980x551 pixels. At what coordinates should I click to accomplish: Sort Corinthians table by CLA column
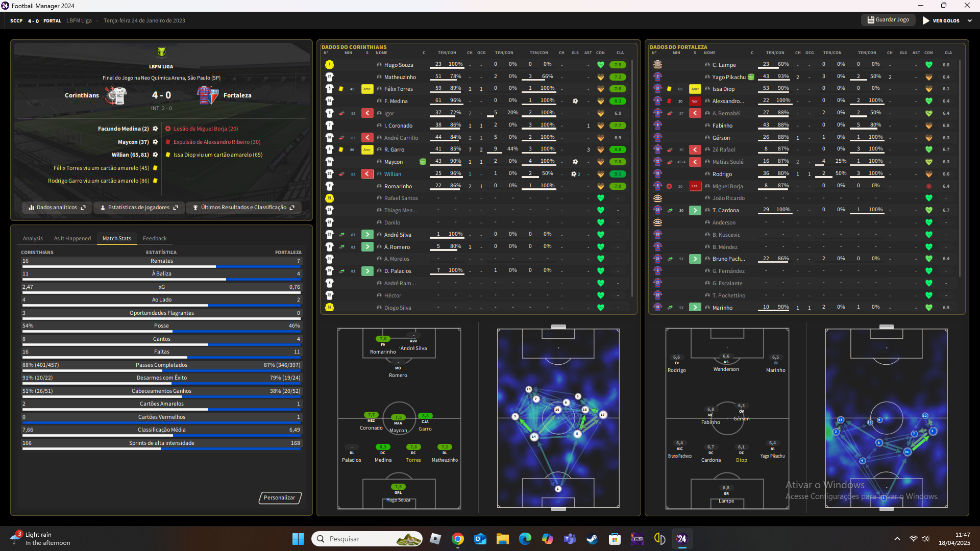click(x=620, y=53)
